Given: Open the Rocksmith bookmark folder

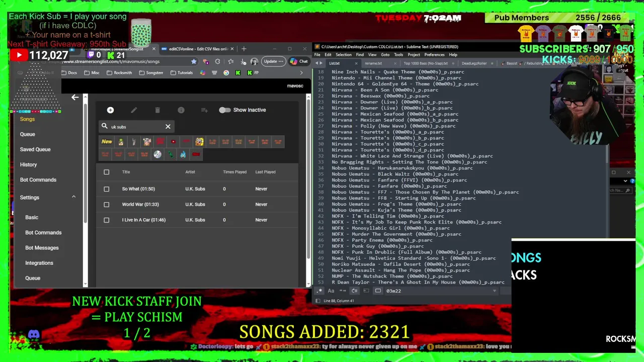Looking at the screenshot, I should tap(119, 73).
